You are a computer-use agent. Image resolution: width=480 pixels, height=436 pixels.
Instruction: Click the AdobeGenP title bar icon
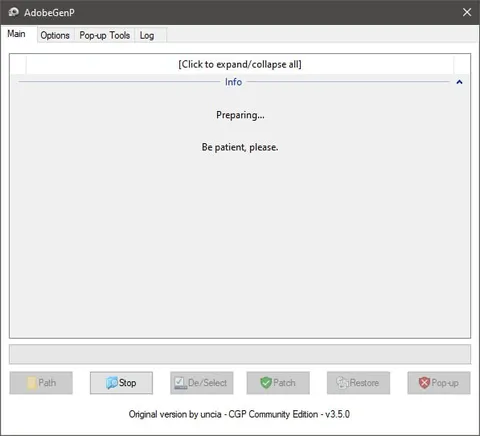point(14,12)
